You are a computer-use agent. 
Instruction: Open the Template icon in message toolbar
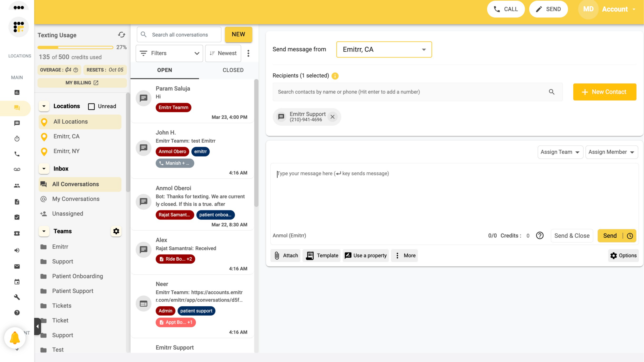click(310, 255)
